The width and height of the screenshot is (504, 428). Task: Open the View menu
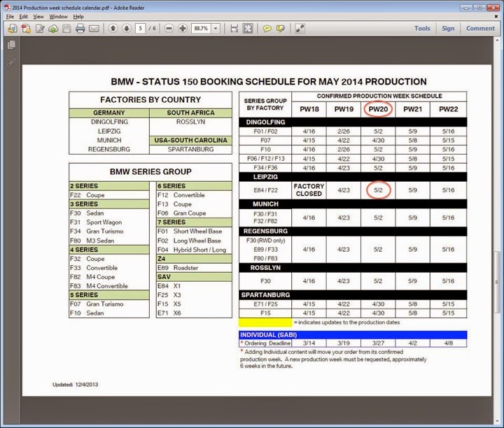coord(38,16)
